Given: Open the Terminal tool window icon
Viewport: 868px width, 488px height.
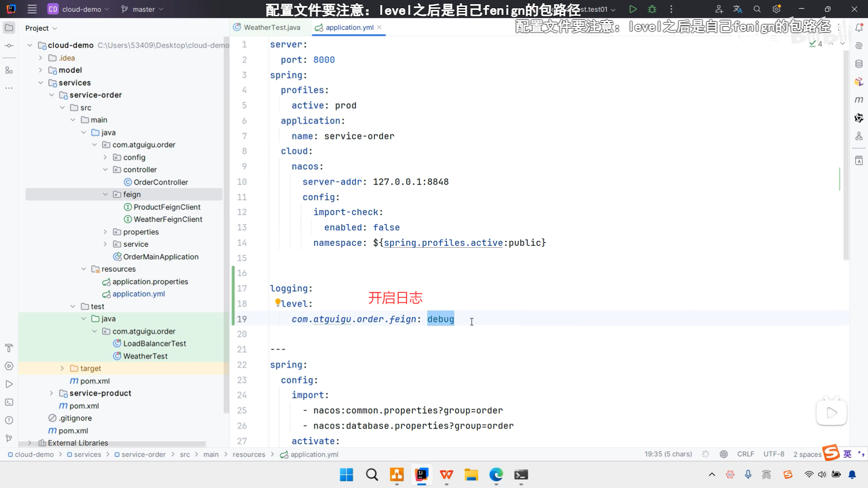Looking at the screenshot, I should pyautogui.click(x=9, y=402).
